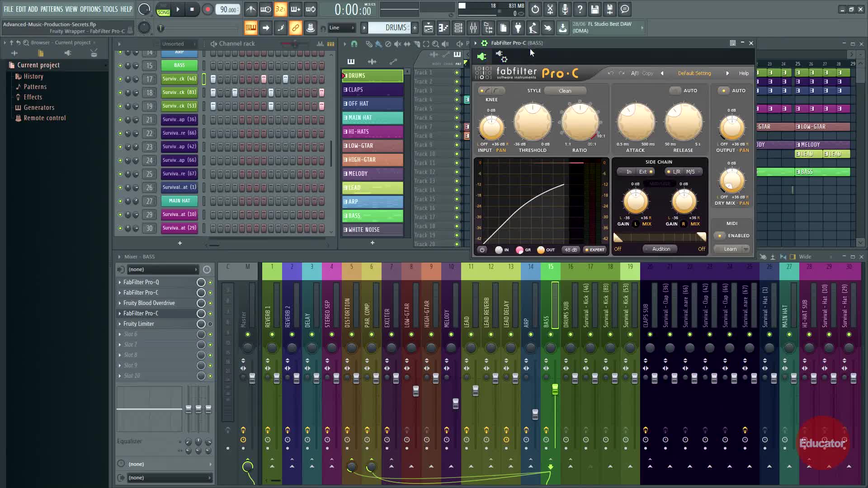Open the PATTERNS menu
The image size is (868, 488).
[x=52, y=9]
